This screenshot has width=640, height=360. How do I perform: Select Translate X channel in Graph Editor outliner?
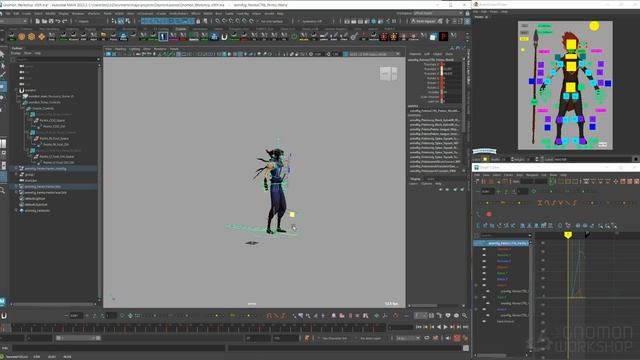(x=504, y=249)
